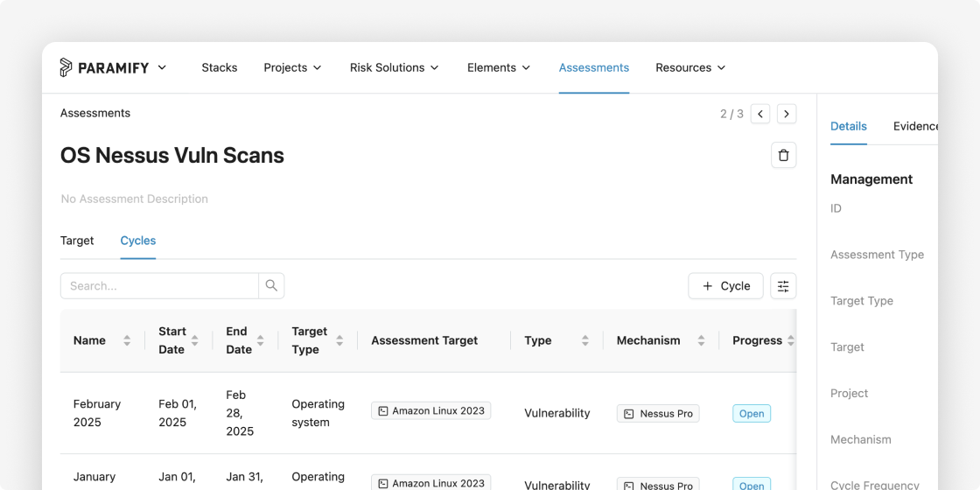
Task: Click the Search input field
Action: click(159, 285)
